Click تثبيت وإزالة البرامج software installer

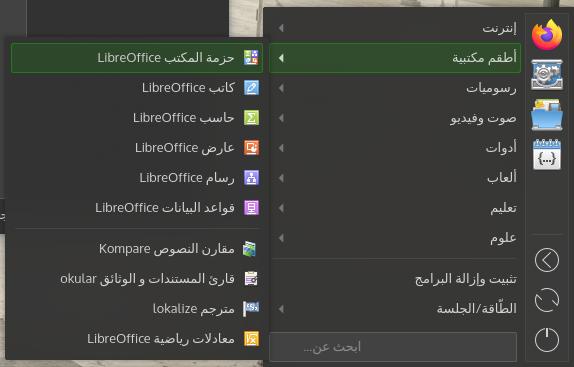pyautogui.click(x=395, y=279)
